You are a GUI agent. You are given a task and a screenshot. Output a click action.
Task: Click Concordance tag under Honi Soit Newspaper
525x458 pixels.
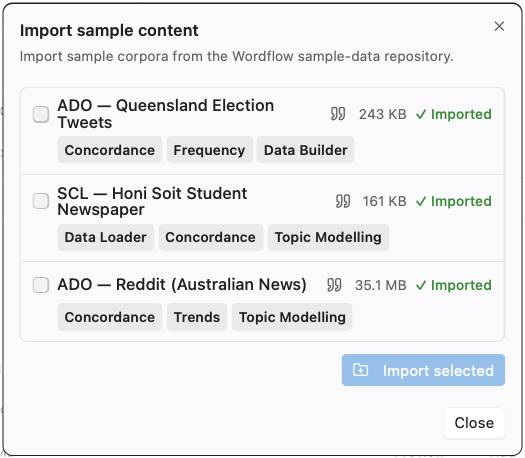coord(211,237)
